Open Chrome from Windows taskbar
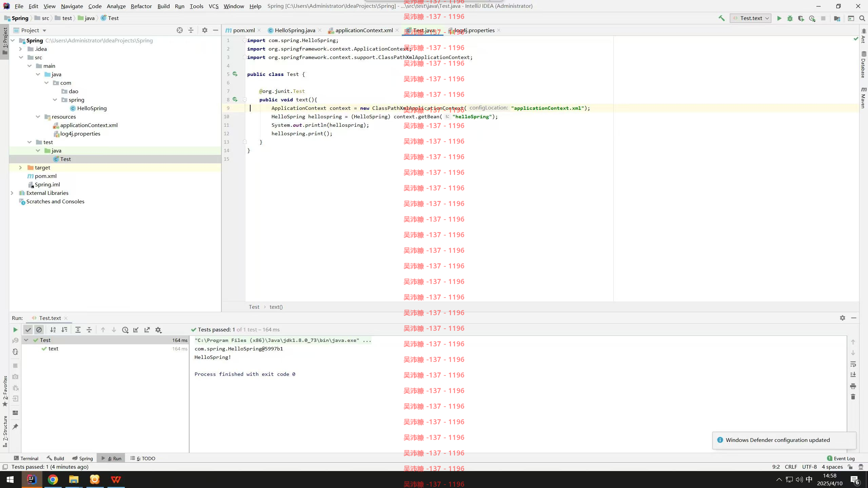The height and width of the screenshot is (488, 868). click(x=53, y=480)
